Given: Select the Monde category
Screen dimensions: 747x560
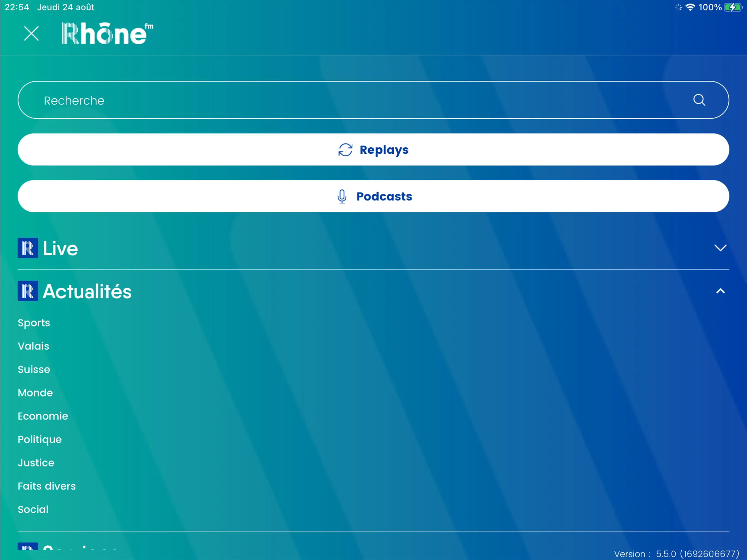Looking at the screenshot, I should coord(35,392).
